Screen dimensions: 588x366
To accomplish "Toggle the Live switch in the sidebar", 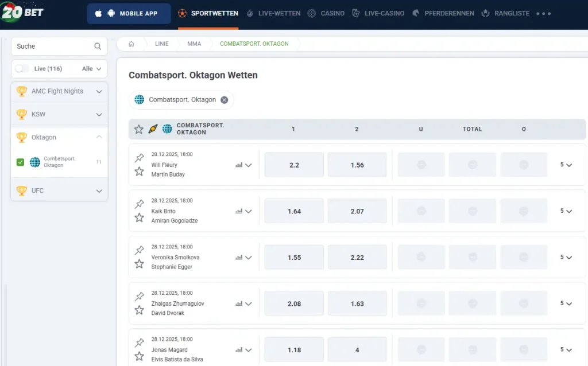I will point(21,68).
